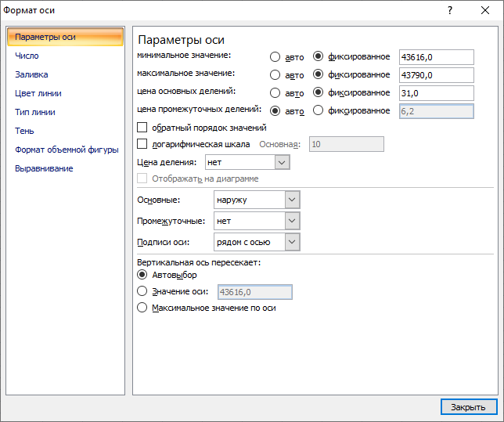Screen dimensions: 504x422
Task: Click the minimum value field 43616,0
Action: tap(436, 57)
